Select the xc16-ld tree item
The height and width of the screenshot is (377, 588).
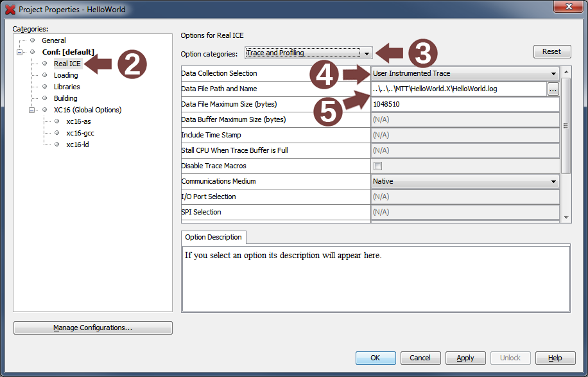[78, 145]
